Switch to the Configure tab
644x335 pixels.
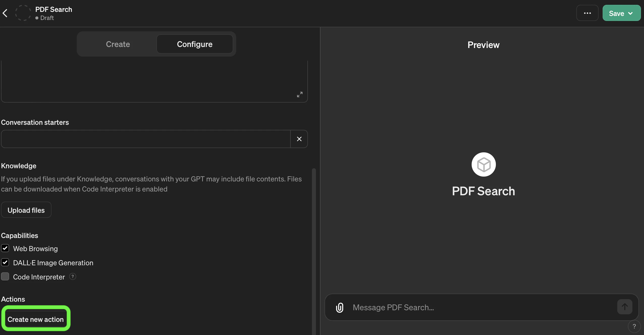(x=195, y=44)
